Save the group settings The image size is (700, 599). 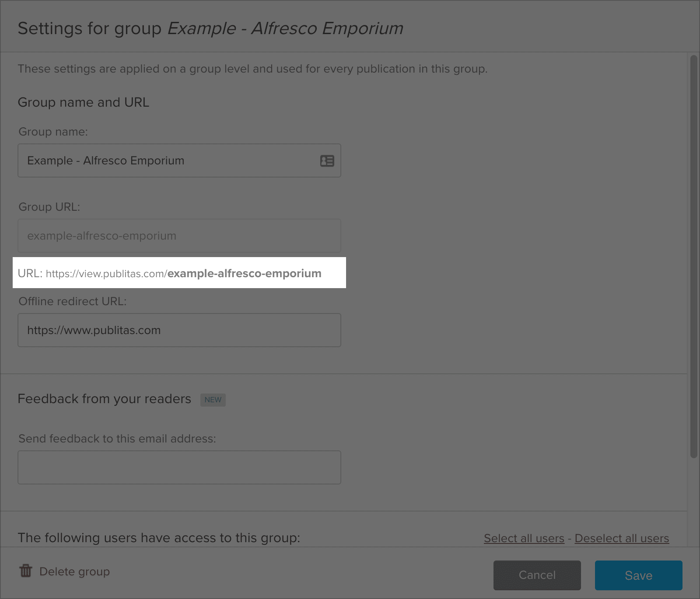coord(638,575)
